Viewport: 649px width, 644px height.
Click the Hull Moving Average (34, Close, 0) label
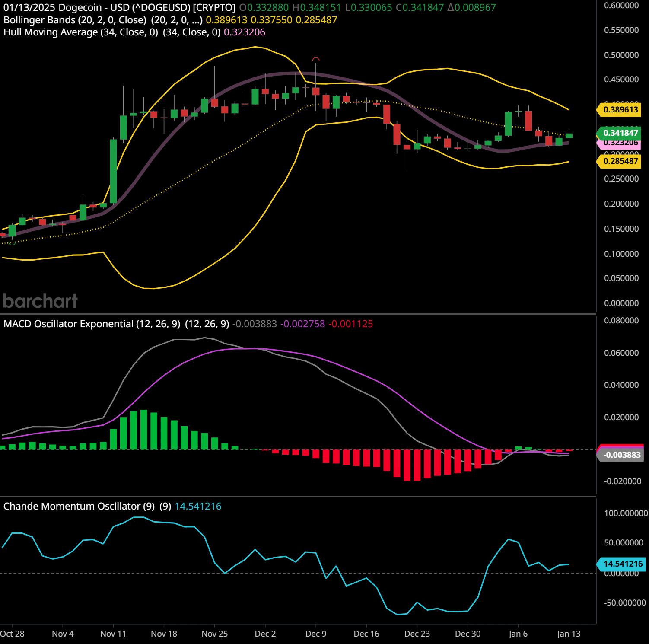point(81,32)
